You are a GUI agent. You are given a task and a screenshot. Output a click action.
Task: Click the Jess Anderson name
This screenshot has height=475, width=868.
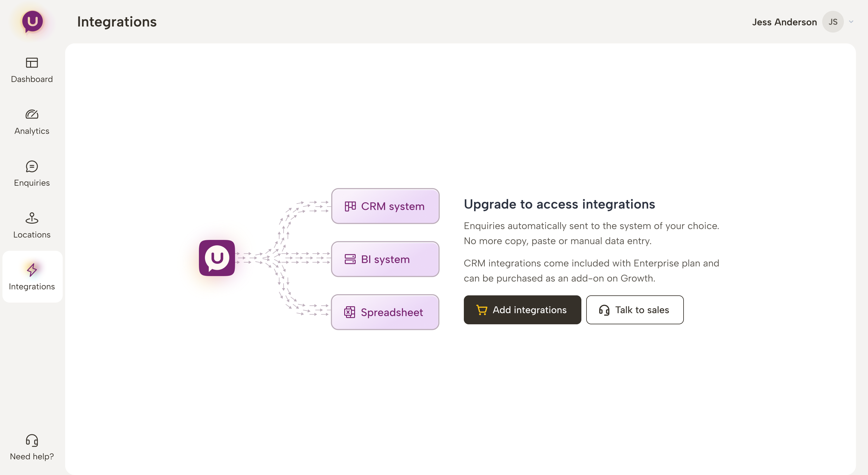784,22
